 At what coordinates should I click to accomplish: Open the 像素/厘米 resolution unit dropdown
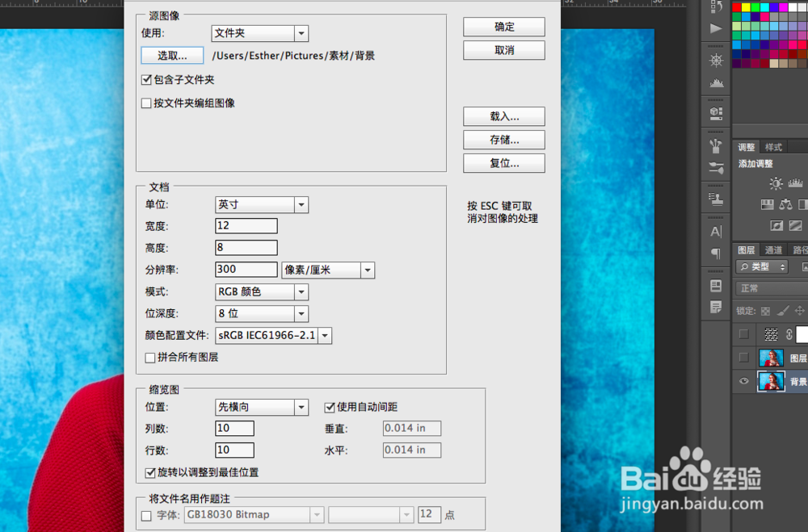[328, 270]
